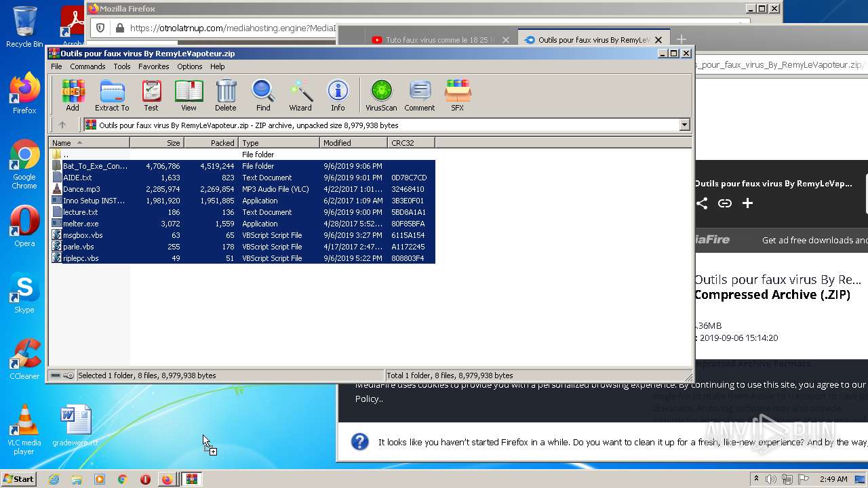
Task: Select the parent folder '..' row
Action: [242, 155]
